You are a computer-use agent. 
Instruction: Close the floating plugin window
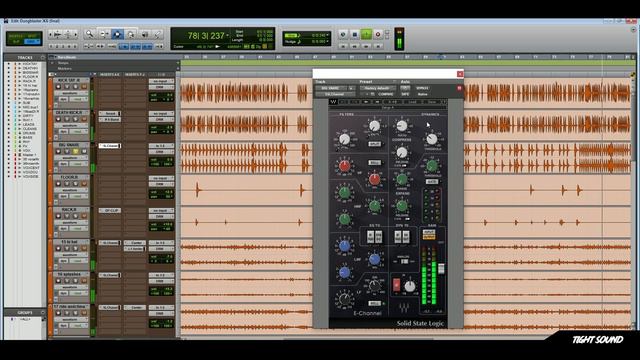tap(460, 74)
